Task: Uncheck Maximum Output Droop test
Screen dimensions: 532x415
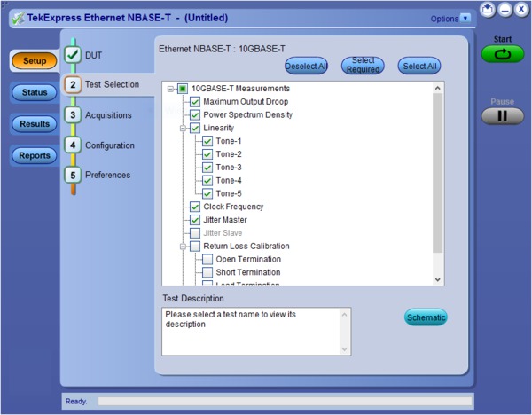Action: [195, 102]
